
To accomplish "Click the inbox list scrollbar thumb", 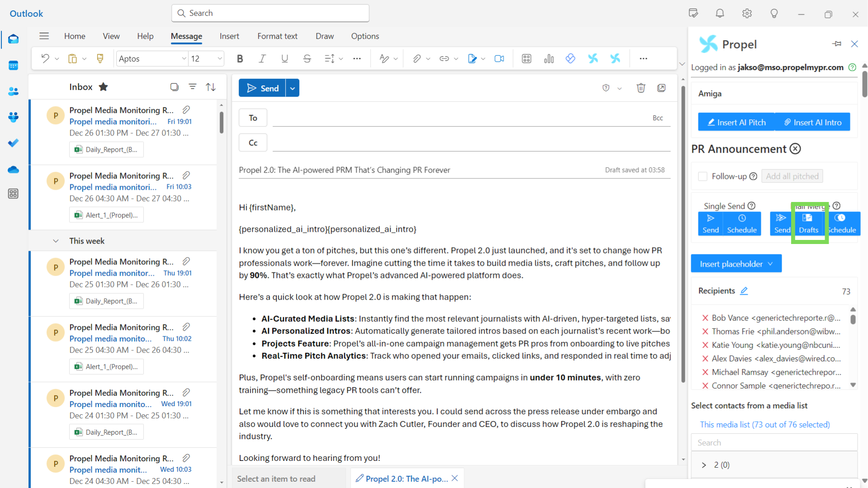I will pyautogui.click(x=222, y=122).
